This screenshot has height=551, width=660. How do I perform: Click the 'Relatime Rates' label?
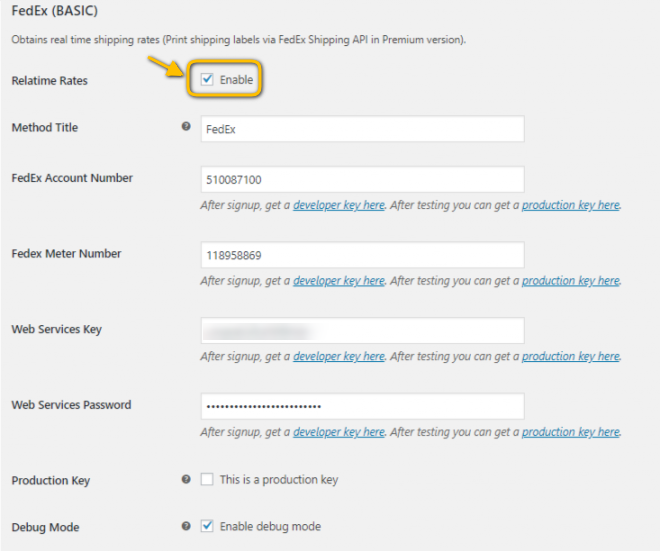50,80
